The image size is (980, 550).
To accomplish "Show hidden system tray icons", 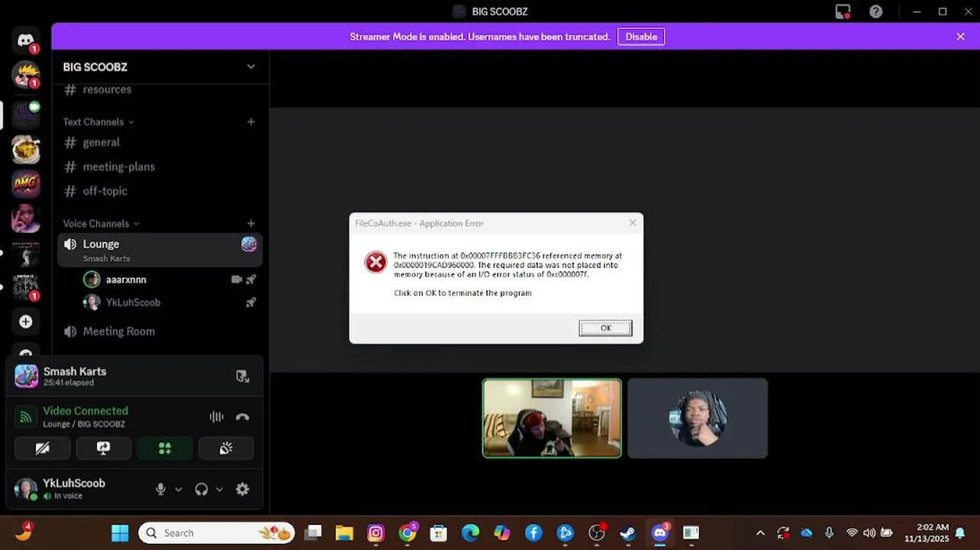I will 760,533.
